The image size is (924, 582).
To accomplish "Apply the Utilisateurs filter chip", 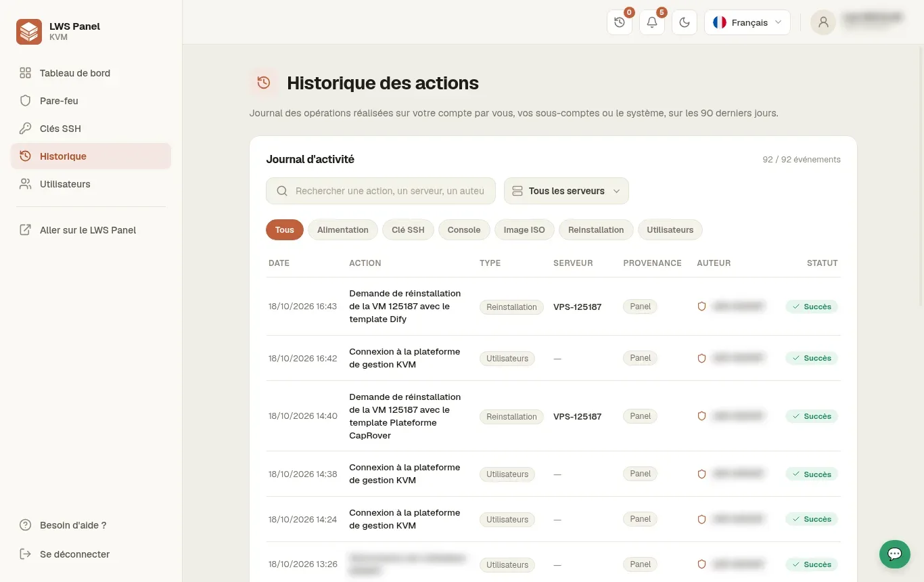I will point(670,230).
